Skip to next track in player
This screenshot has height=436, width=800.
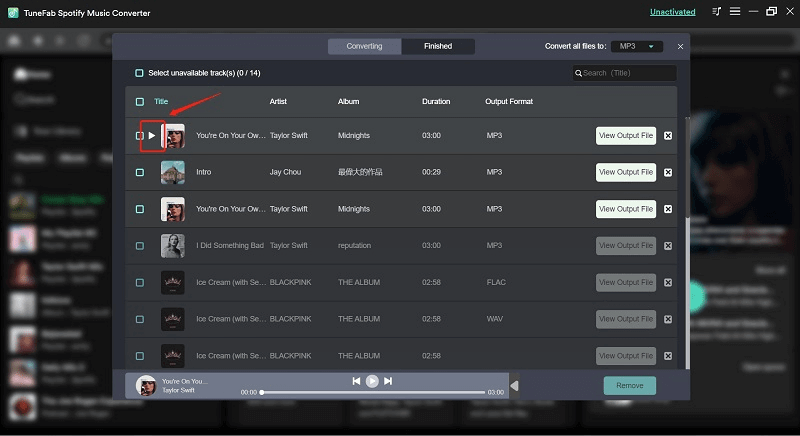pos(388,381)
